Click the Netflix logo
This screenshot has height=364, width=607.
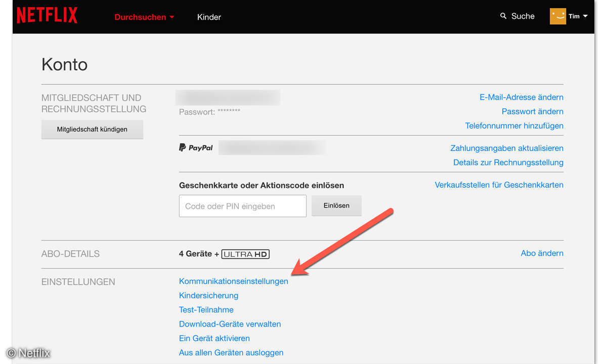[x=47, y=16]
